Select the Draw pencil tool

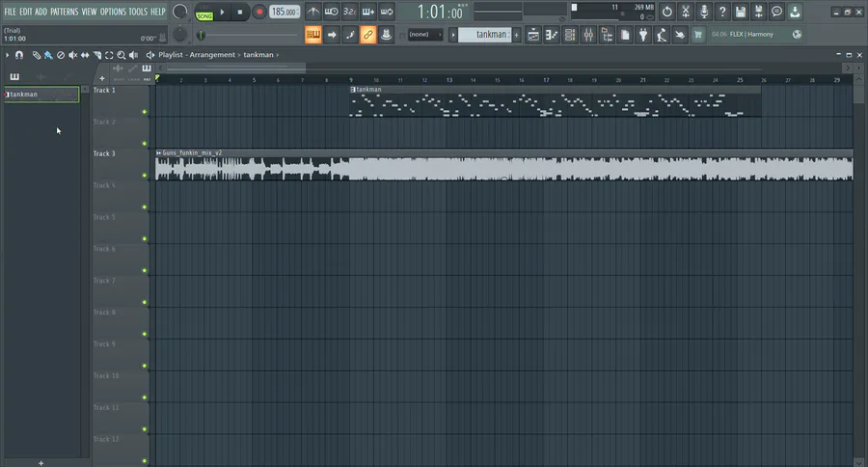[36, 55]
